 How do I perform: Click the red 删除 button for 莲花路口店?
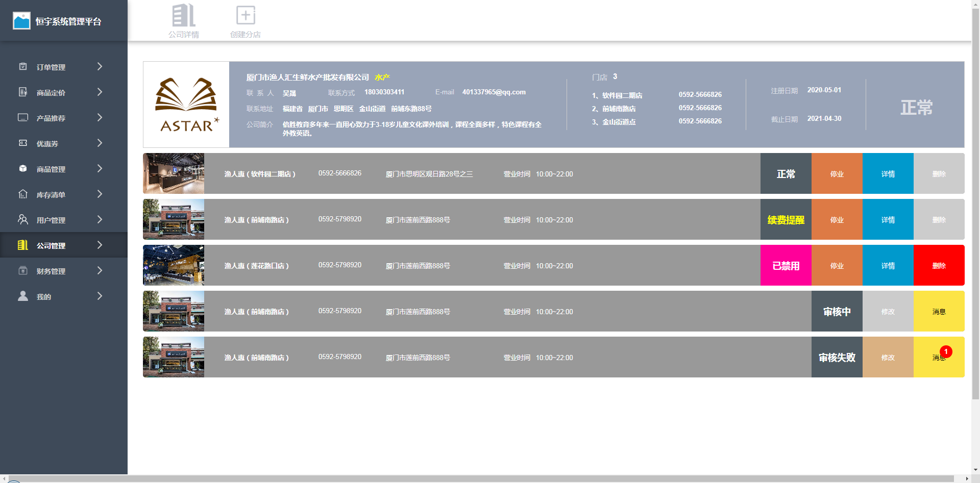pos(939,265)
